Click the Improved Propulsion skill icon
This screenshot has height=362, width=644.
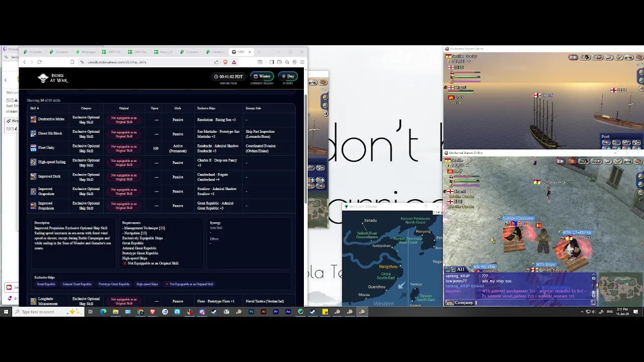point(33,206)
